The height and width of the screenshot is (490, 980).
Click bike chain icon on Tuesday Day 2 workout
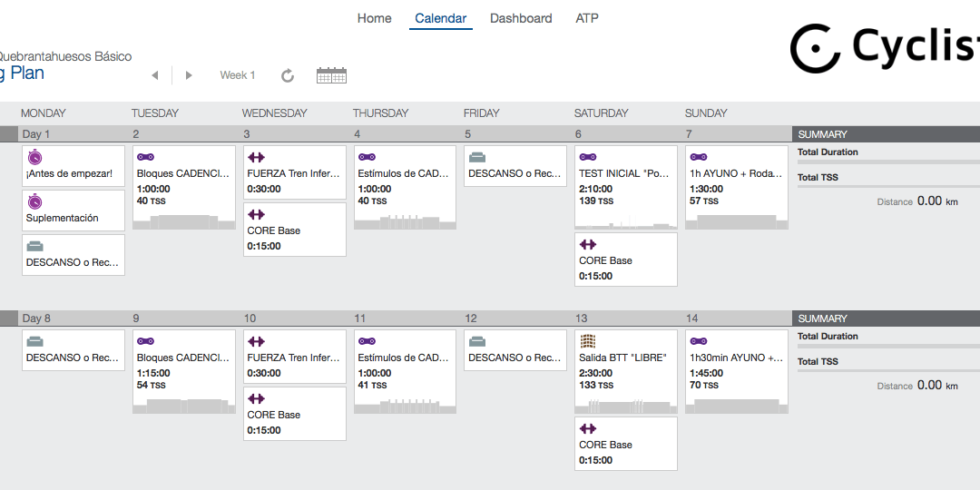click(145, 157)
